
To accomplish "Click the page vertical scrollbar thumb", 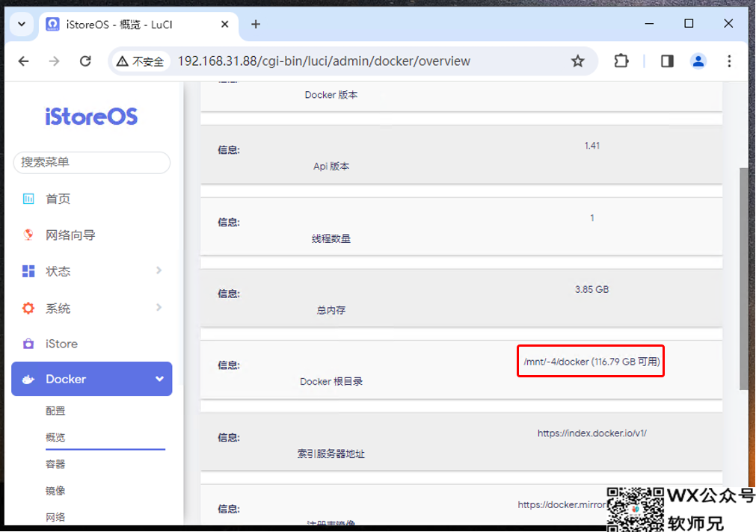I will coord(743,279).
